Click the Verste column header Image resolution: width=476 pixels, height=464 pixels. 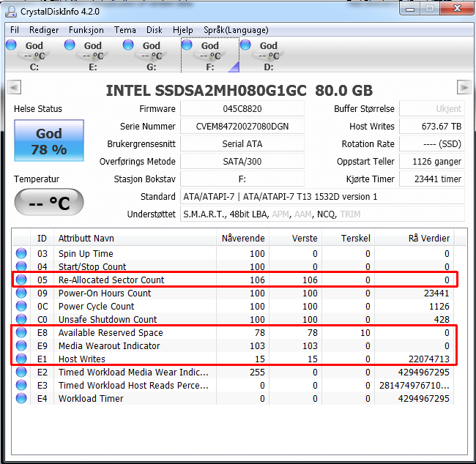point(295,239)
